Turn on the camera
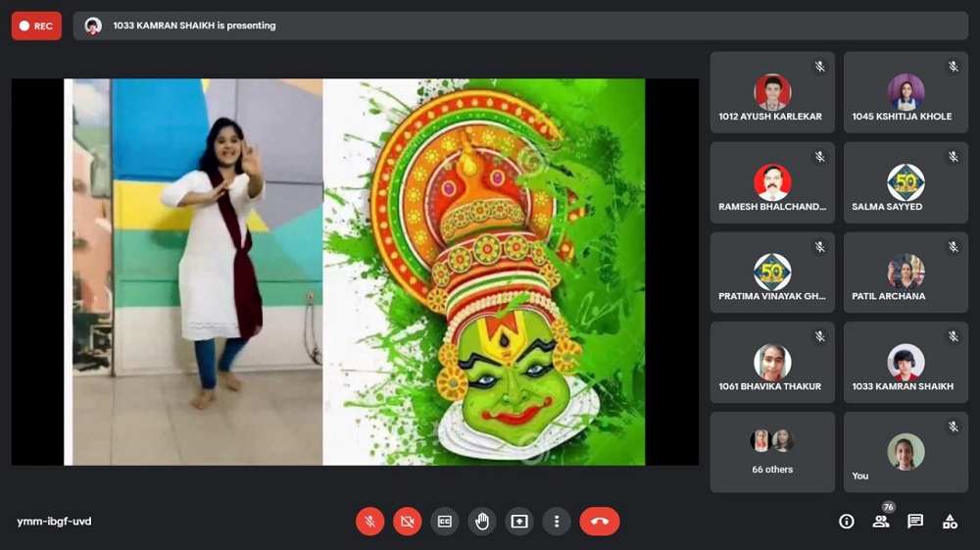Screen dimensions: 980x550 tap(407, 522)
